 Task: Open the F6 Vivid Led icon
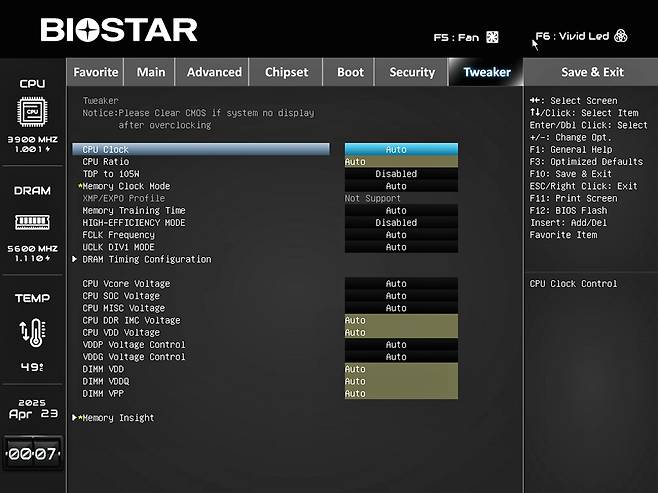(x=620, y=36)
